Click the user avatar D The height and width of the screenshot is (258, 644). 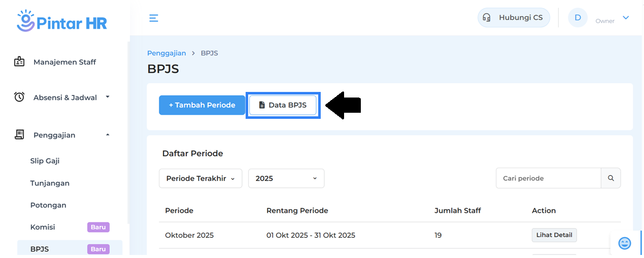(x=578, y=18)
